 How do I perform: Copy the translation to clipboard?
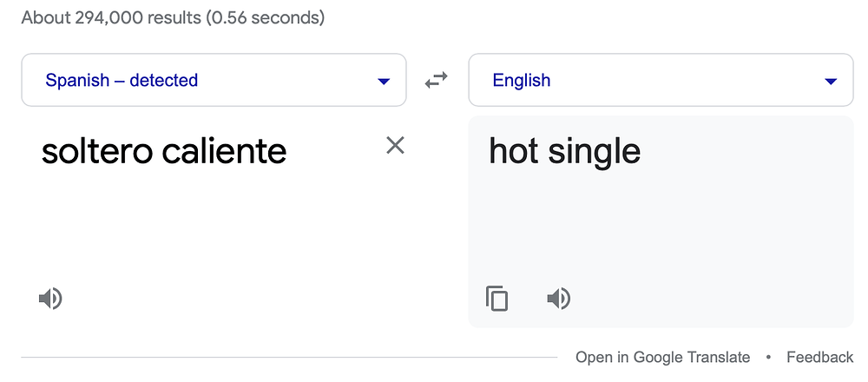(496, 299)
